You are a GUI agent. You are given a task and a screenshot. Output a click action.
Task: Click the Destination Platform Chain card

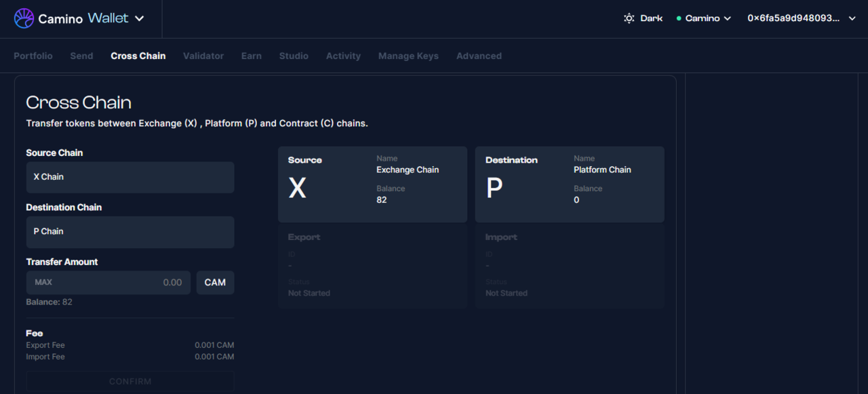pyautogui.click(x=570, y=184)
